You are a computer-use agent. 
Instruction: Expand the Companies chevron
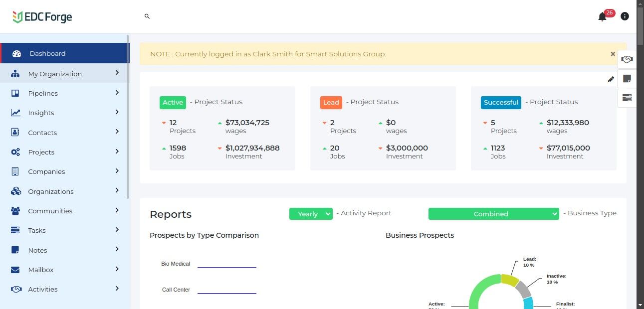click(x=117, y=171)
